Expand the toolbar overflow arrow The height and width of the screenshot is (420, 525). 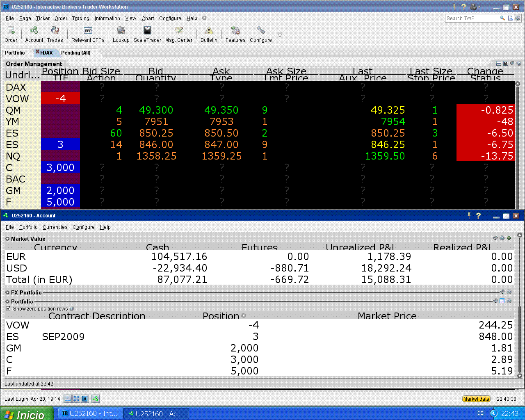tap(280, 35)
